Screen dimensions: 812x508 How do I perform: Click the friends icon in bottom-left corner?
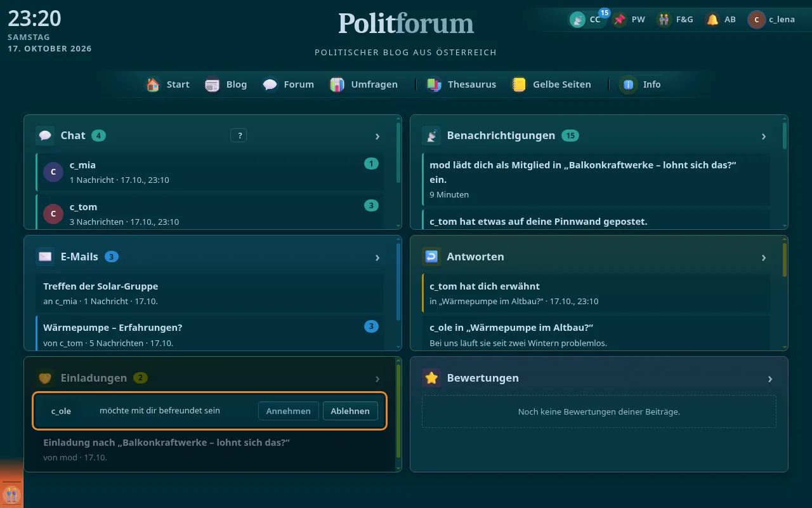click(11, 495)
